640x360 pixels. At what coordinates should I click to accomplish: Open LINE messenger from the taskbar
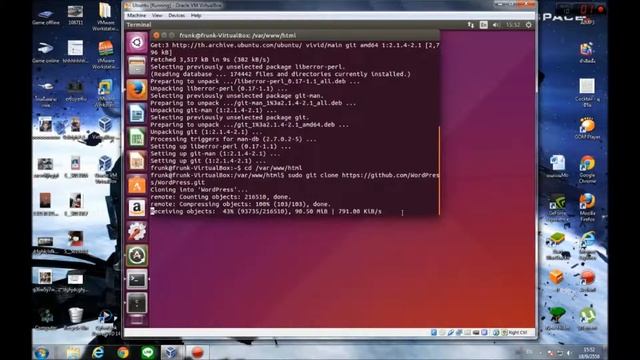click(148, 353)
